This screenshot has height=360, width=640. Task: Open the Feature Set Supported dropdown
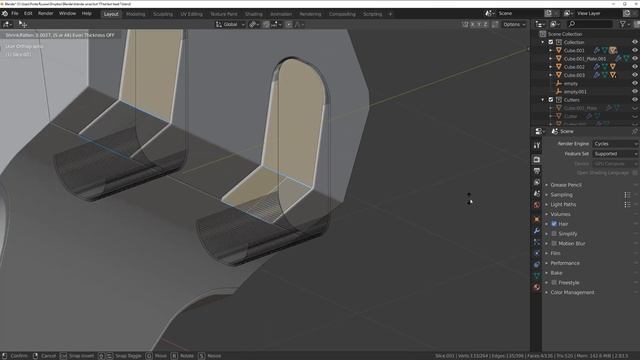pyautogui.click(x=615, y=154)
